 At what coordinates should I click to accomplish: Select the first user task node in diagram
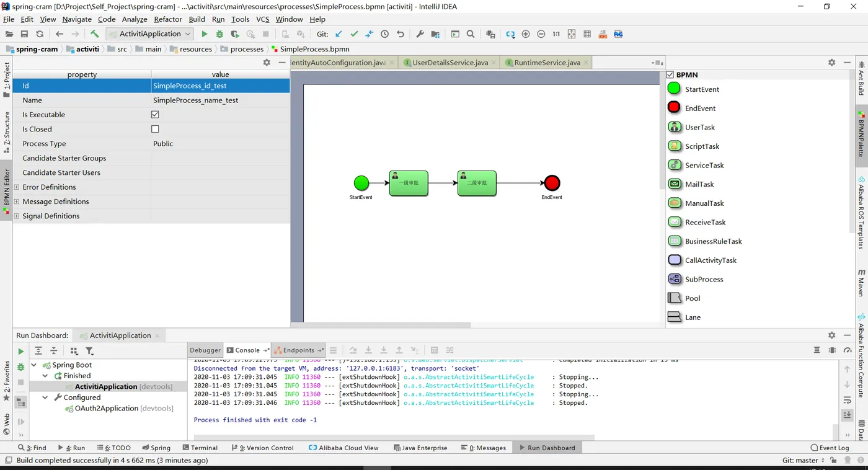[x=409, y=183]
